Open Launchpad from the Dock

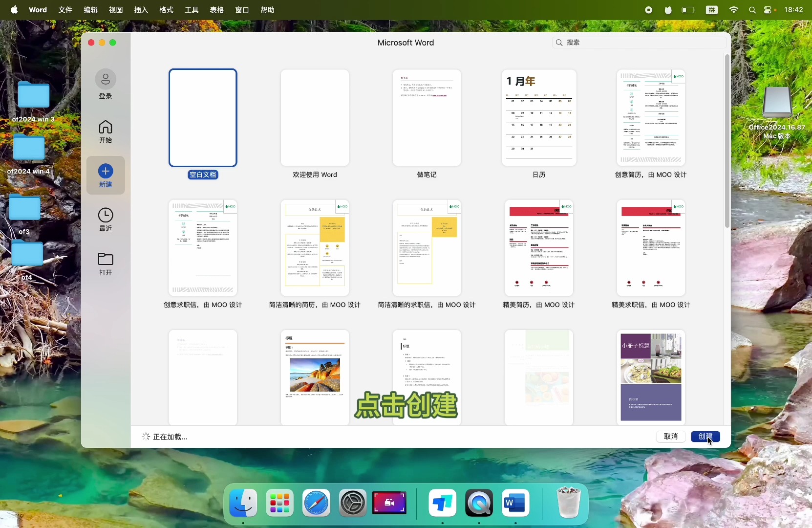(x=280, y=503)
